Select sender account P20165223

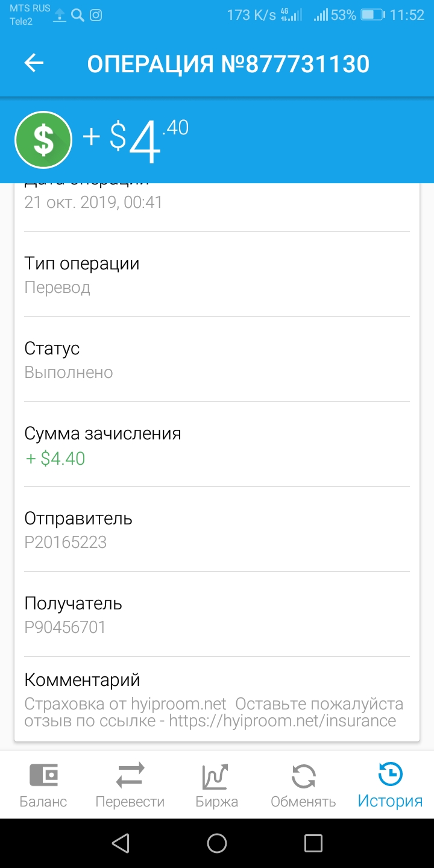point(65,542)
